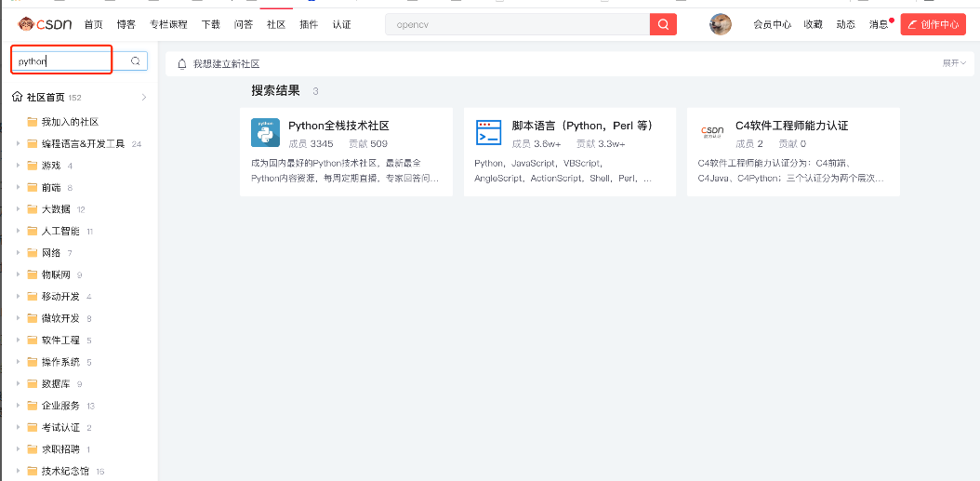Expand the 人工智能 category arrow
Screen dimensions: 980x481
[18, 232]
